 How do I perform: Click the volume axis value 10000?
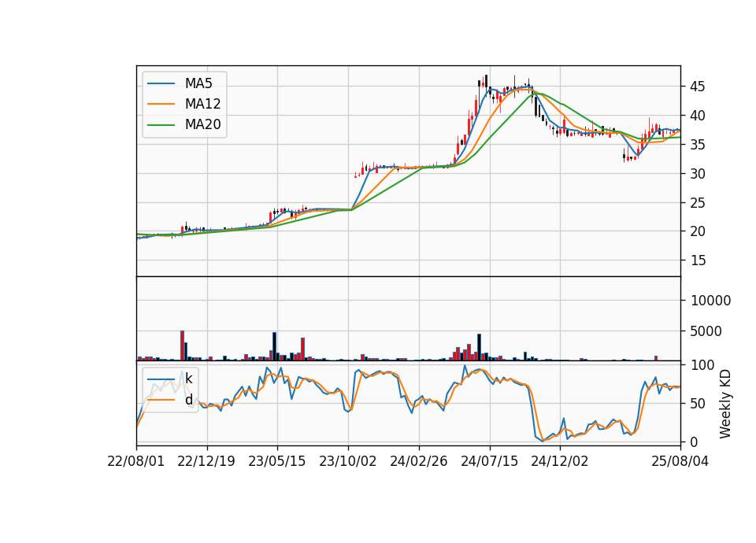710,301
